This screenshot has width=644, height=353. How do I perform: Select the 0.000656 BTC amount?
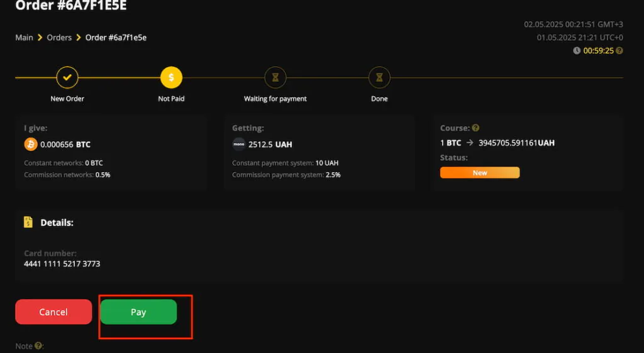(65, 144)
